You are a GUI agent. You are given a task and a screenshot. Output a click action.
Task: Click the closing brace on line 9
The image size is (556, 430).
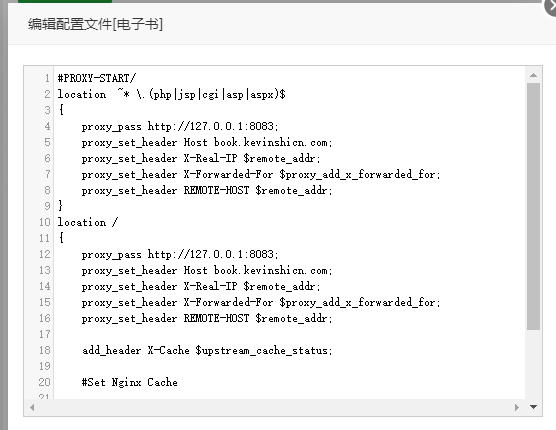60,206
